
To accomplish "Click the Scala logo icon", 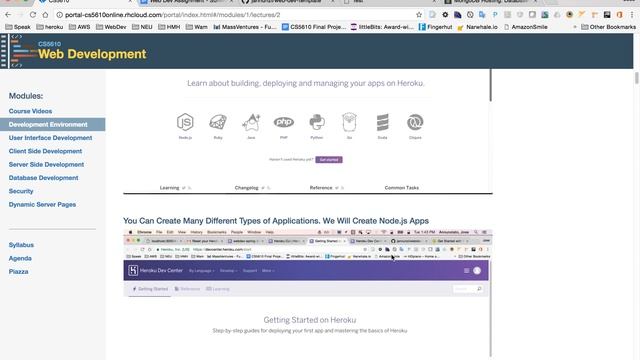I will [x=382, y=122].
